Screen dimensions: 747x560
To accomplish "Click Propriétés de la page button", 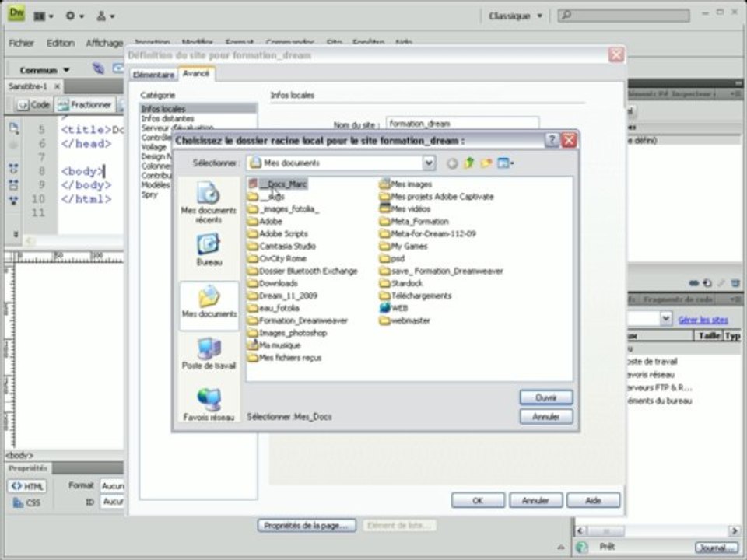I will (x=307, y=525).
